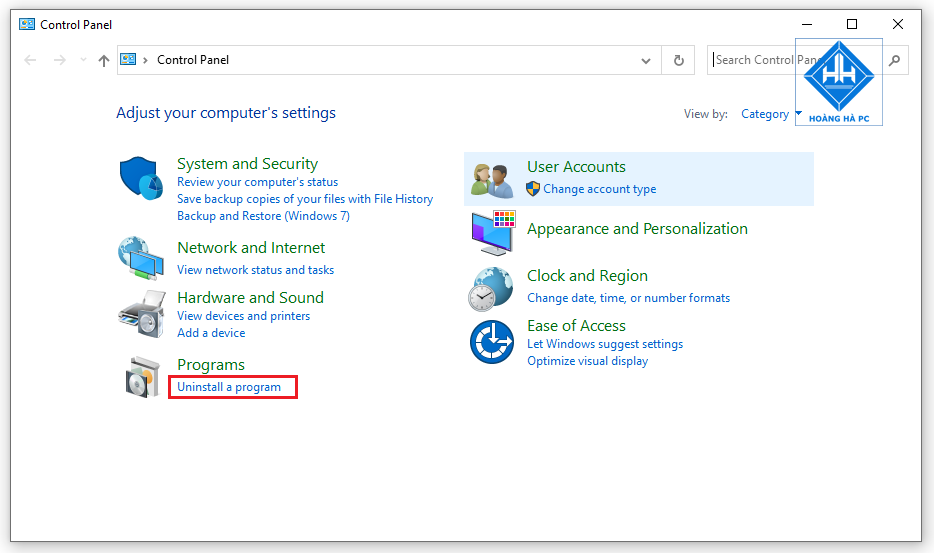Image resolution: width=934 pixels, height=553 pixels.
Task: Click the Back navigation arrow
Action: pos(30,60)
